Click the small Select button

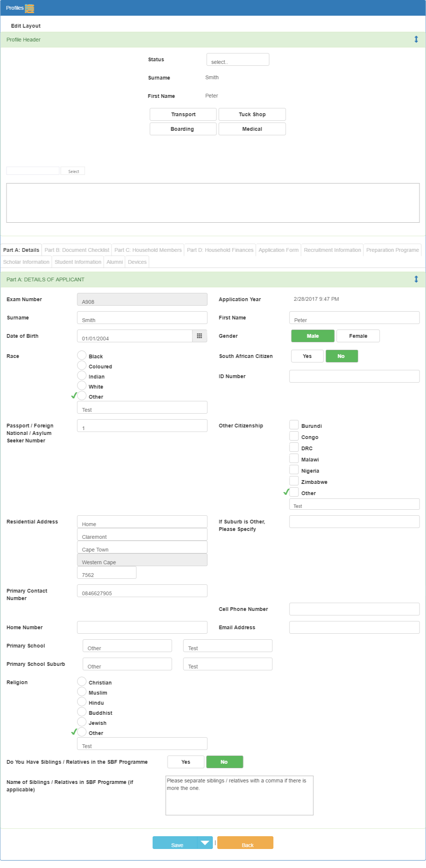(x=73, y=171)
